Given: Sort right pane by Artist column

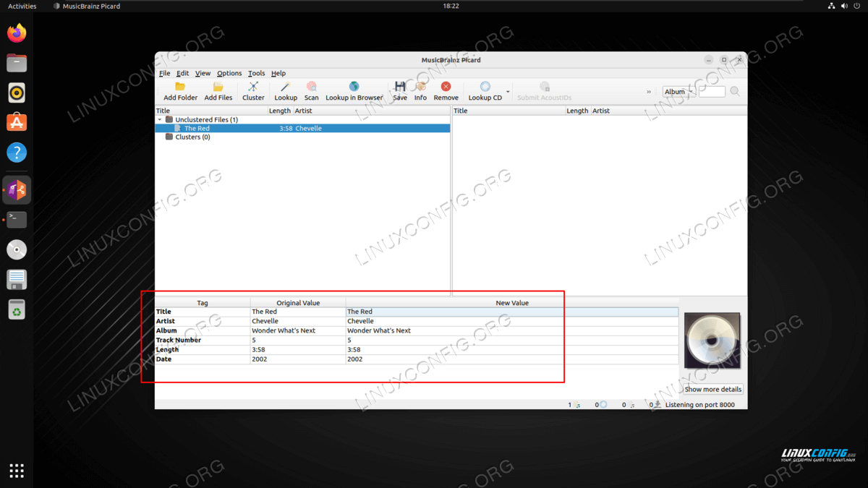Looking at the screenshot, I should [668, 111].
